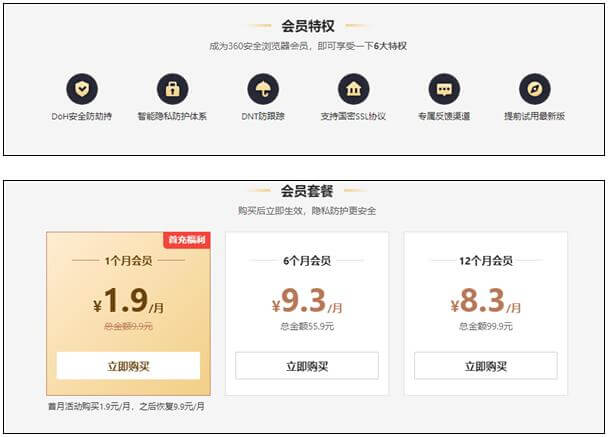Image resolution: width=608 pixels, height=437 pixels.
Task: Buy the 12个月会员 plan with 立即购买
Action: pos(486,366)
